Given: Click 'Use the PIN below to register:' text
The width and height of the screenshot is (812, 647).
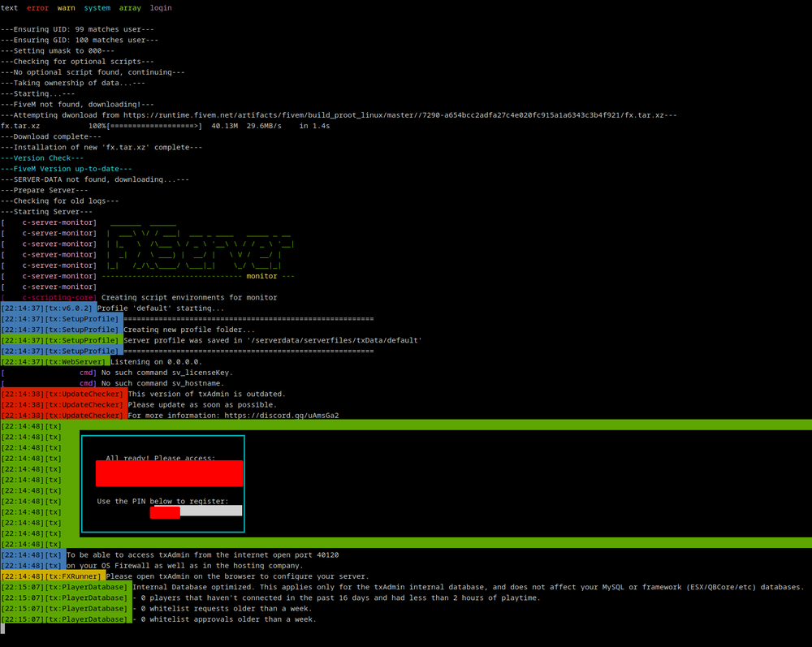Looking at the screenshot, I should pyautogui.click(x=162, y=501).
